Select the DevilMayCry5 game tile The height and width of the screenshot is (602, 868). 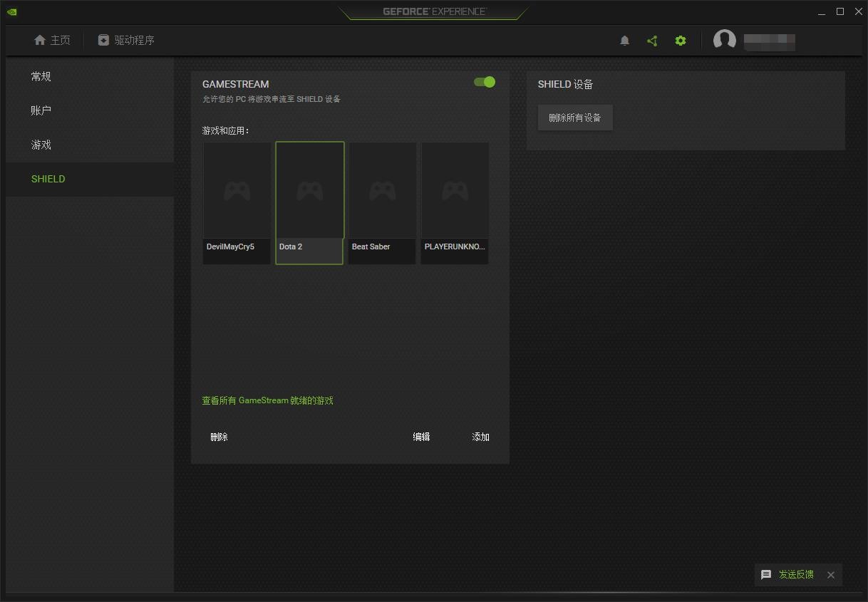[237, 203]
